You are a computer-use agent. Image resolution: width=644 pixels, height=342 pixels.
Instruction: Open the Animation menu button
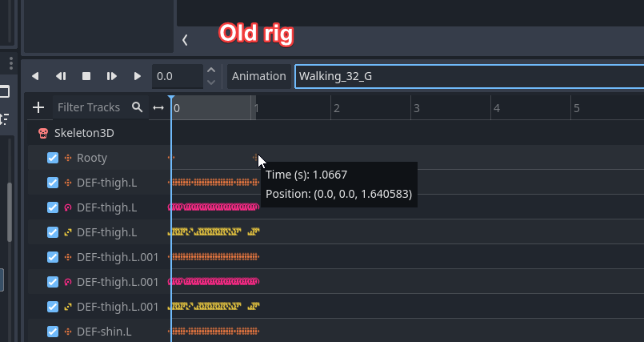tap(258, 76)
